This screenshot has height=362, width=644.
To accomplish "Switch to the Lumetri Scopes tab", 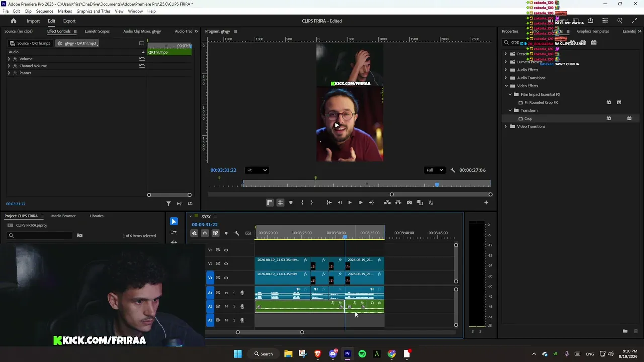I will [97, 31].
